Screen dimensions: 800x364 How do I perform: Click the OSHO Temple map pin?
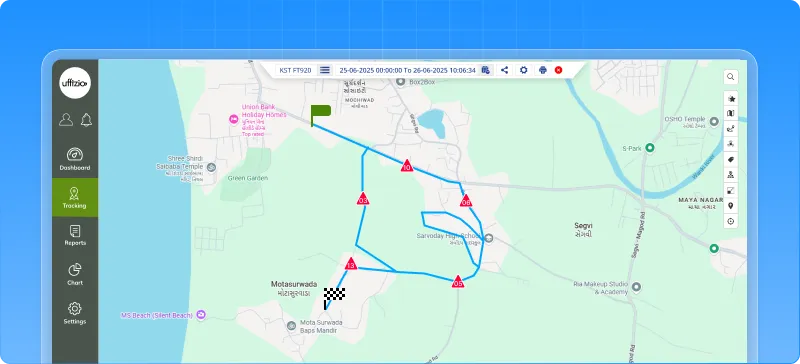click(715, 123)
